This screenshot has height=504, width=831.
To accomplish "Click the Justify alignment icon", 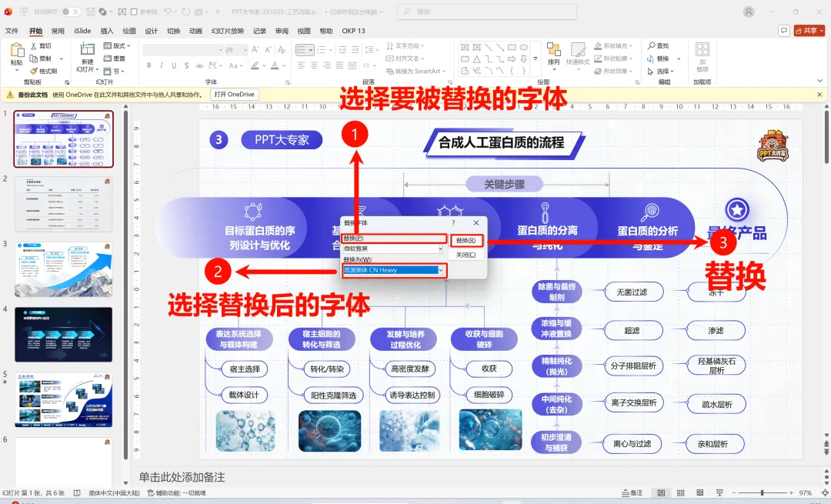I will 339,65.
